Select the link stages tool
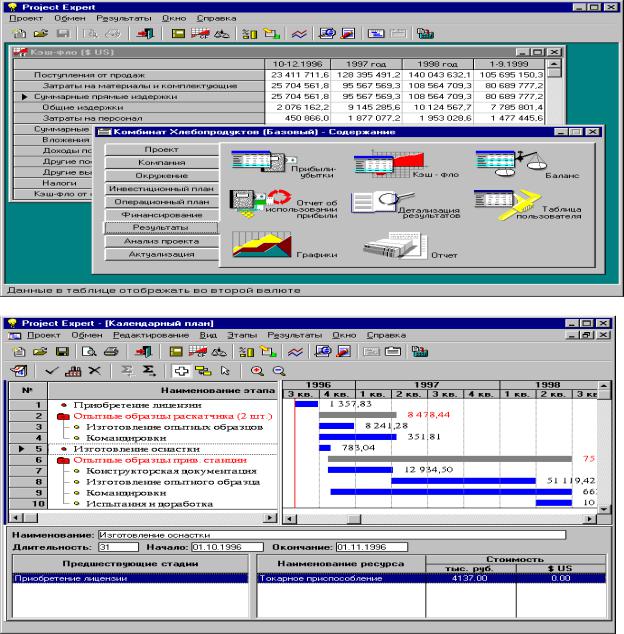The height and width of the screenshot is (634, 624). (x=203, y=371)
